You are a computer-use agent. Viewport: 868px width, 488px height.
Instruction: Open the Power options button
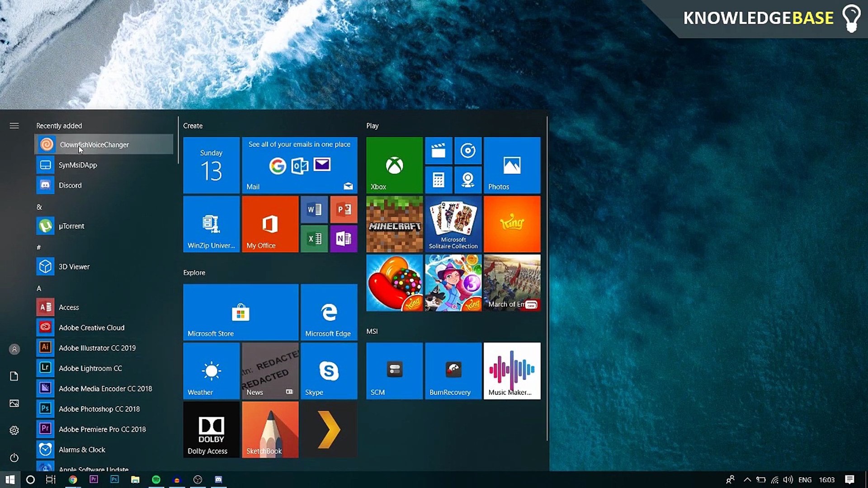(14, 458)
